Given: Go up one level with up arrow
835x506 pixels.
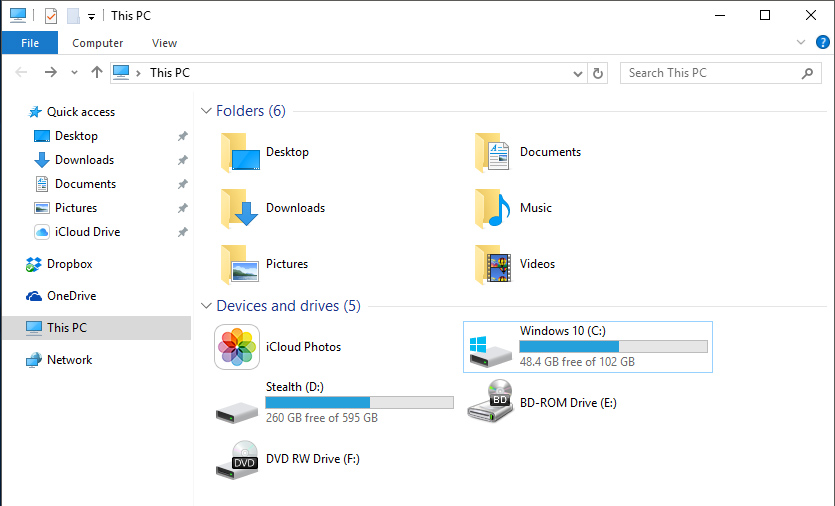Looking at the screenshot, I should [x=96, y=72].
